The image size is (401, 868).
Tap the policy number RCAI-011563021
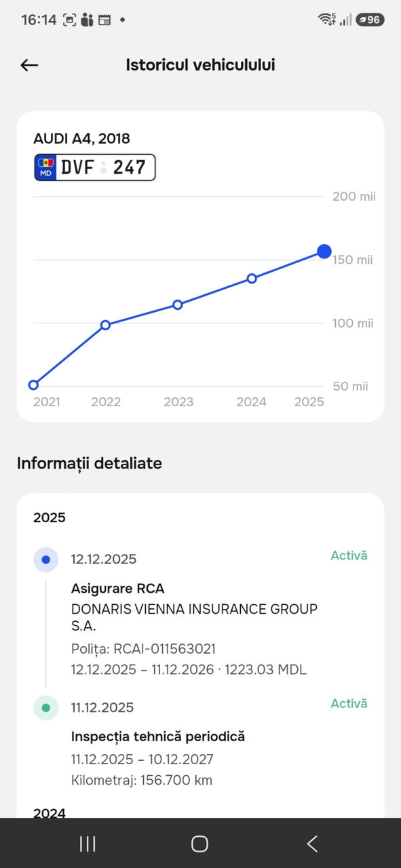[165, 649]
